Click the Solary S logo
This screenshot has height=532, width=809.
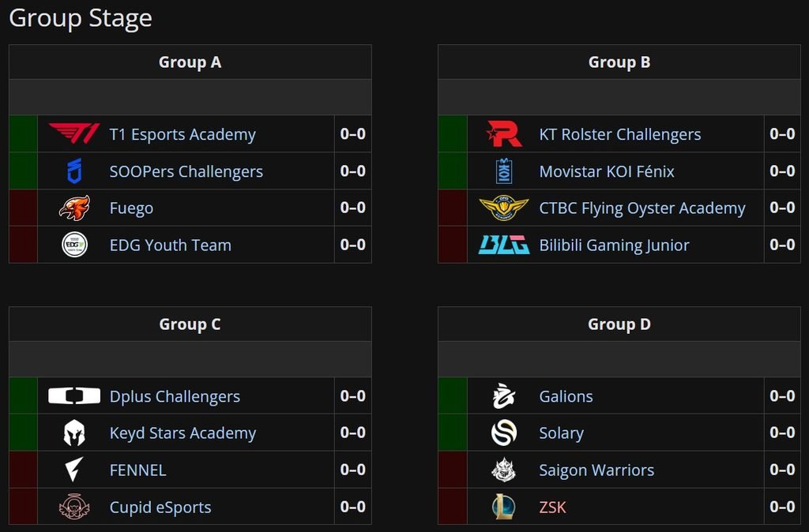click(504, 433)
